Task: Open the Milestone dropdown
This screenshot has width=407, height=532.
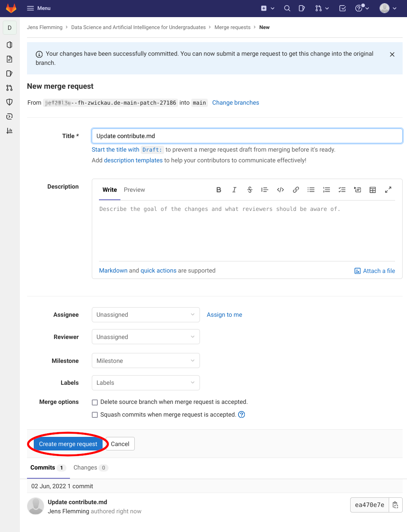Action: coord(145,361)
